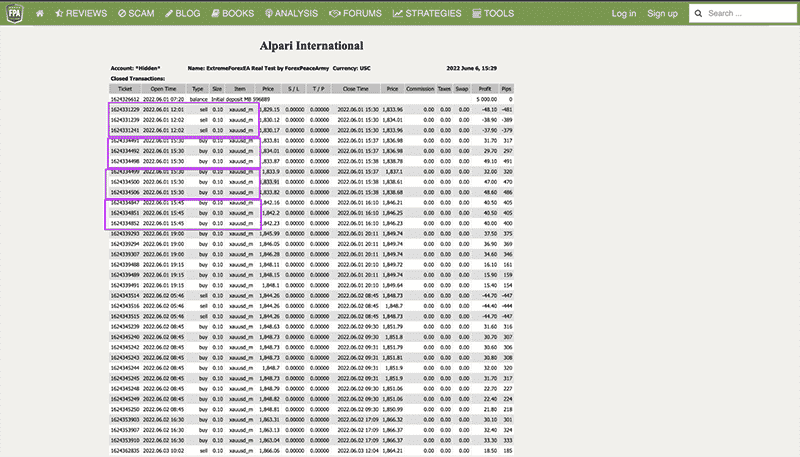This screenshot has width=800, height=457.
Task: Click ticket number 1624345250
Action: pos(125,409)
